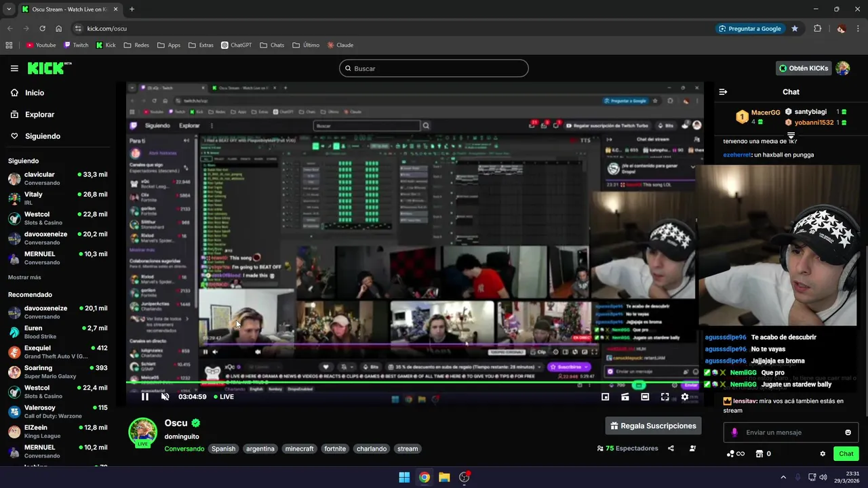The width and height of the screenshot is (868, 488).
Task: Jump to LIVE in the player
Action: tap(223, 396)
